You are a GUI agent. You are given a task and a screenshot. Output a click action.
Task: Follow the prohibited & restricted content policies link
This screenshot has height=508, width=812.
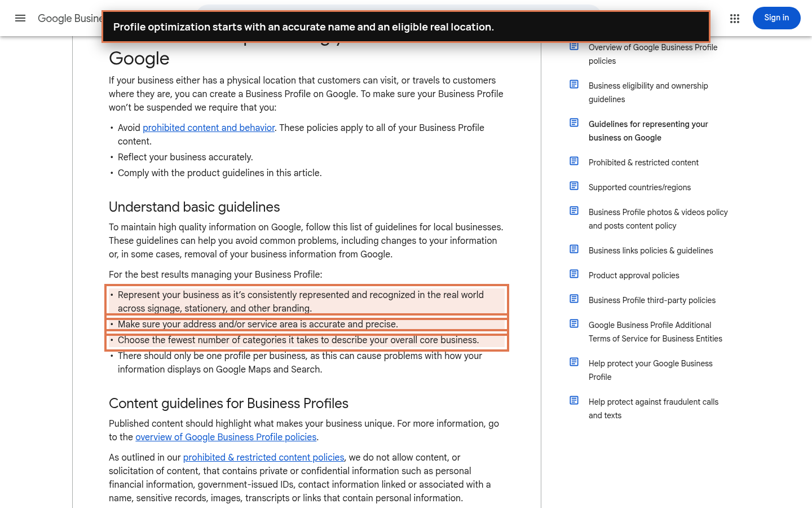[263, 458]
